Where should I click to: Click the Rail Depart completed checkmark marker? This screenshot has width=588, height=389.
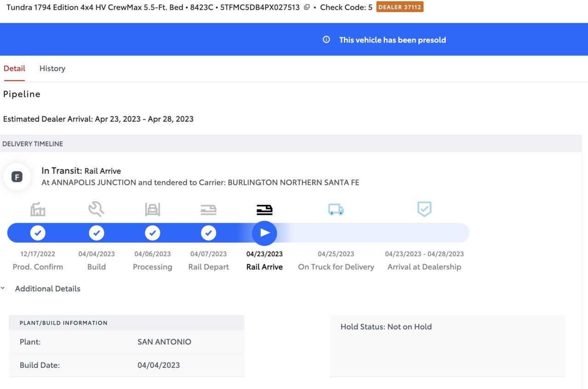pos(209,233)
